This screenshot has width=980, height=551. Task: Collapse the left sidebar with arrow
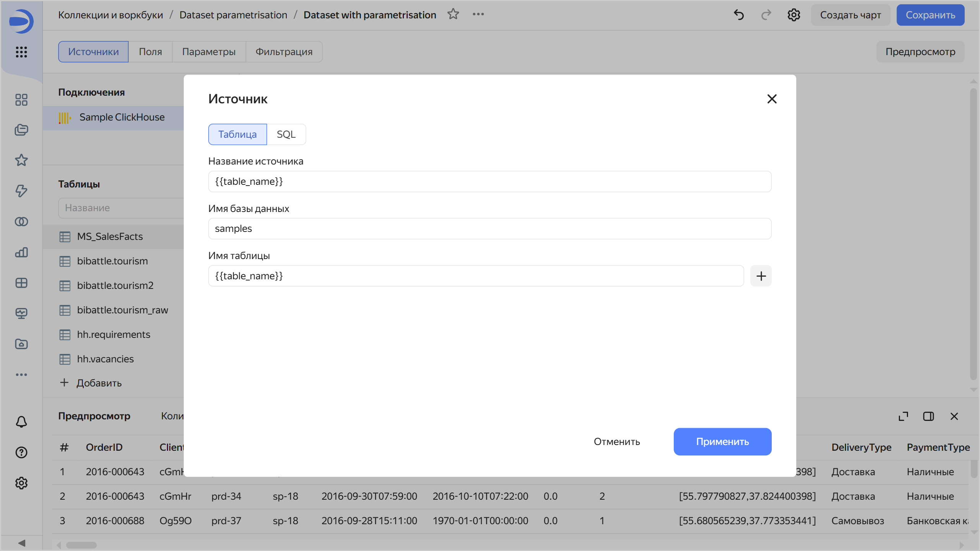coord(22,543)
